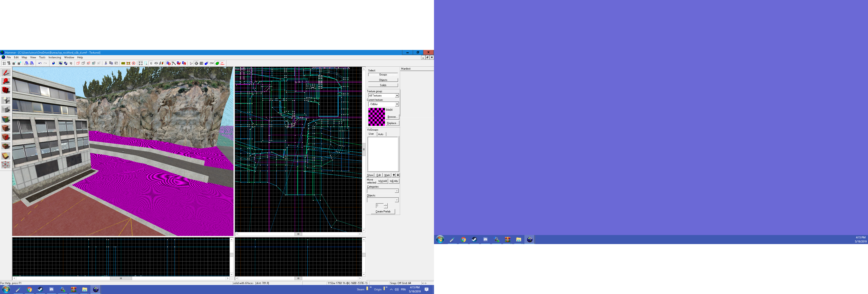Click the Groups selection mode button
The height and width of the screenshot is (294, 868).
(383, 75)
